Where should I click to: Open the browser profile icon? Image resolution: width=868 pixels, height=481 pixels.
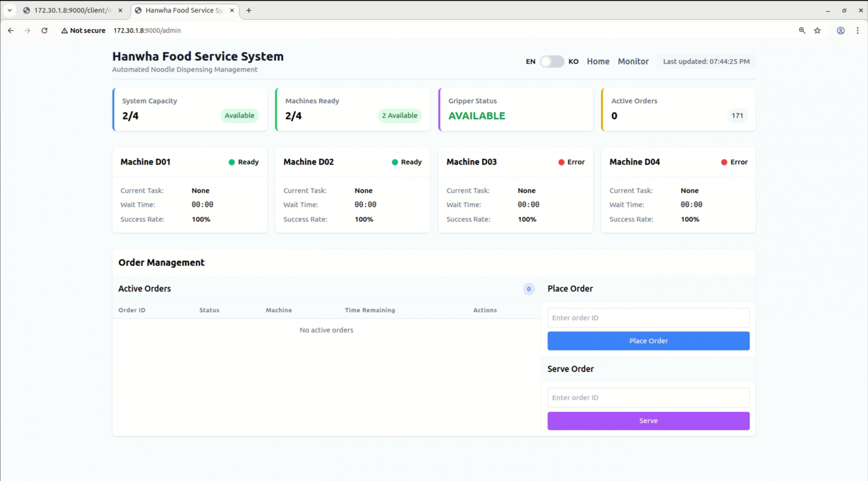point(840,30)
